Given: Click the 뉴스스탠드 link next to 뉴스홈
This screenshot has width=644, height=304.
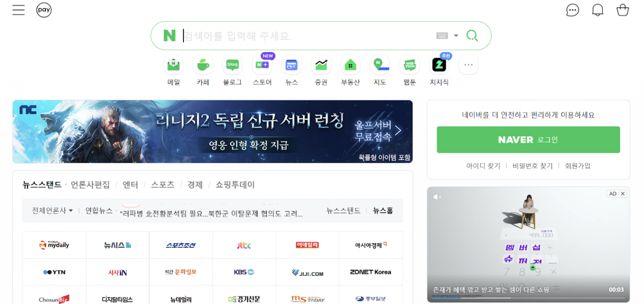Looking at the screenshot, I should [343, 211].
